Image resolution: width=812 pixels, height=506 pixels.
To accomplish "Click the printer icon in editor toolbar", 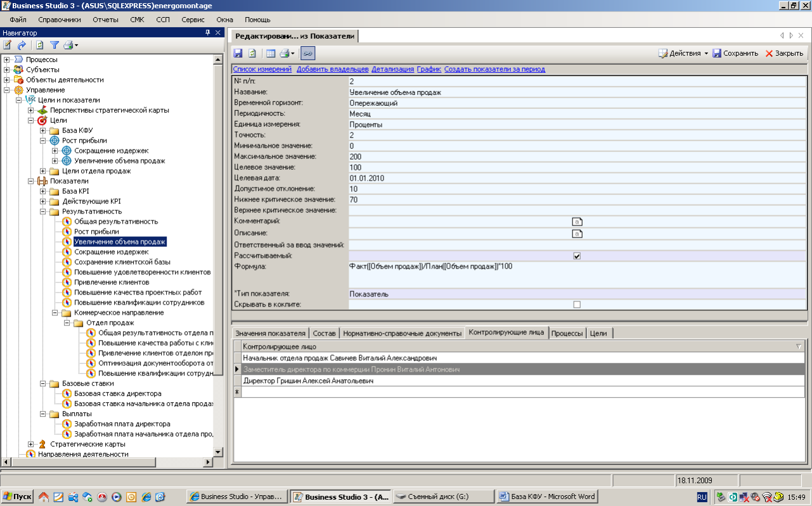I will click(x=285, y=53).
